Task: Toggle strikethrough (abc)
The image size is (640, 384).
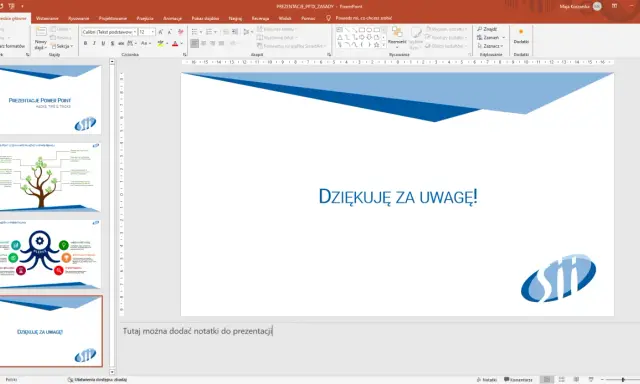Action: coord(121,43)
